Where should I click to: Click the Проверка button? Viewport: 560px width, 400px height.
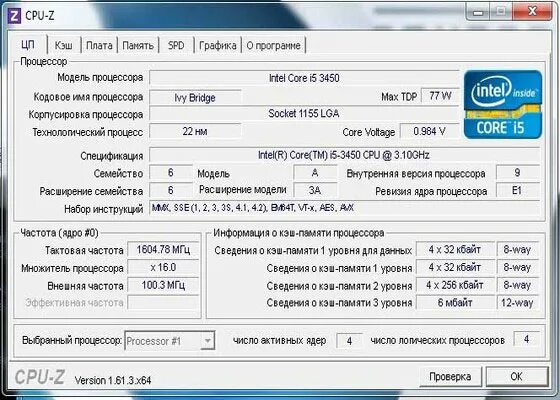[x=450, y=376]
